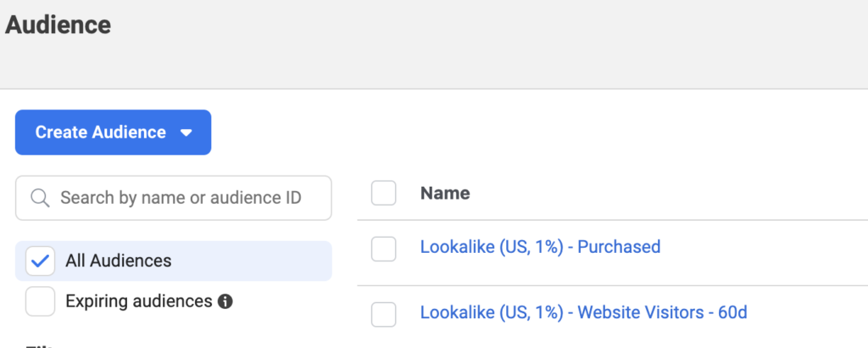
Task: Click the Create Audience button label
Action: [100, 132]
